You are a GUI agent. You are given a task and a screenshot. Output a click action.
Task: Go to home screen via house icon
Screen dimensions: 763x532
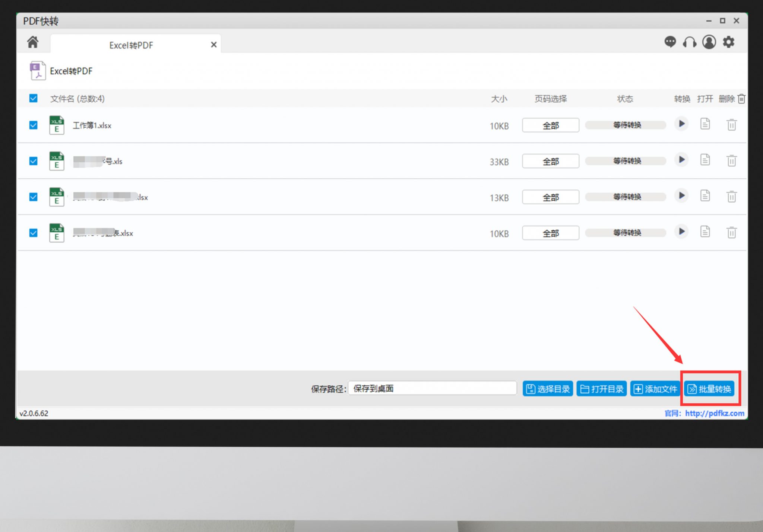point(33,42)
